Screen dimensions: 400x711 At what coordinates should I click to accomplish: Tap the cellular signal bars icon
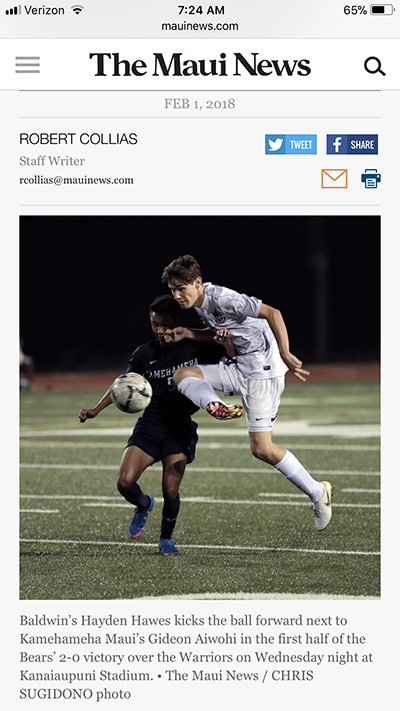tap(13, 10)
